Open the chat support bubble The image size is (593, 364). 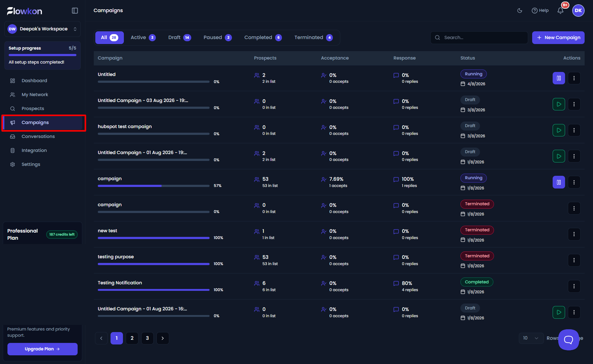pos(568,340)
